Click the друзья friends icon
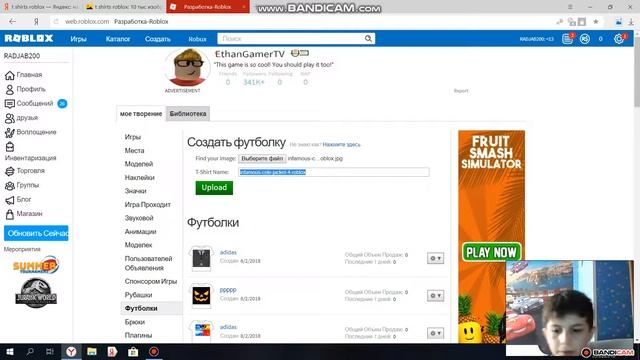640x360 pixels. (9, 118)
